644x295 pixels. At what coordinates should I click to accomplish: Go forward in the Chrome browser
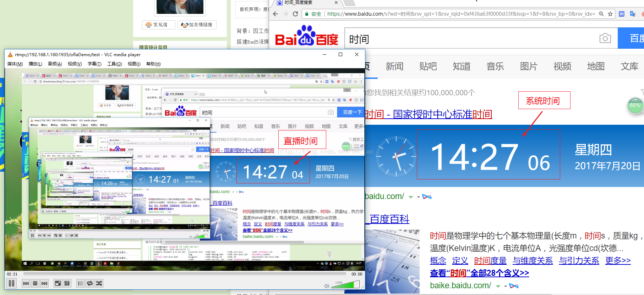pyautogui.click(x=285, y=14)
